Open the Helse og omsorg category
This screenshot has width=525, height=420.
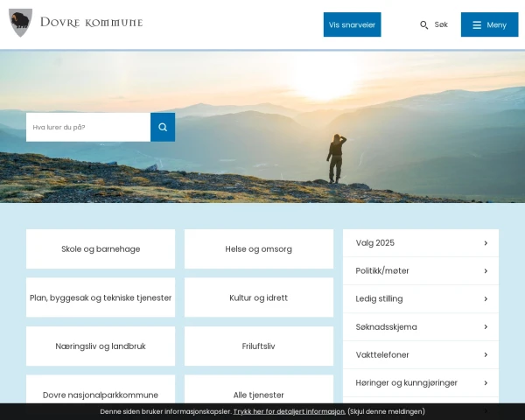pos(259,248)
